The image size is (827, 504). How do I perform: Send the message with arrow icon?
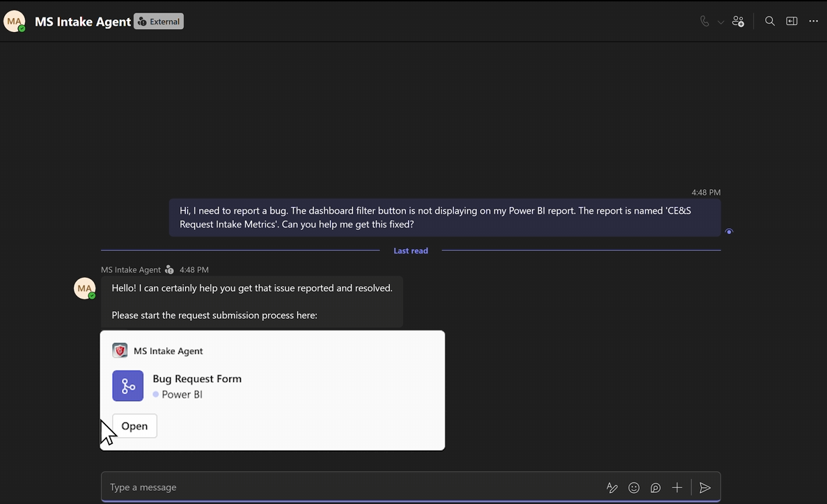click(705, 488)
